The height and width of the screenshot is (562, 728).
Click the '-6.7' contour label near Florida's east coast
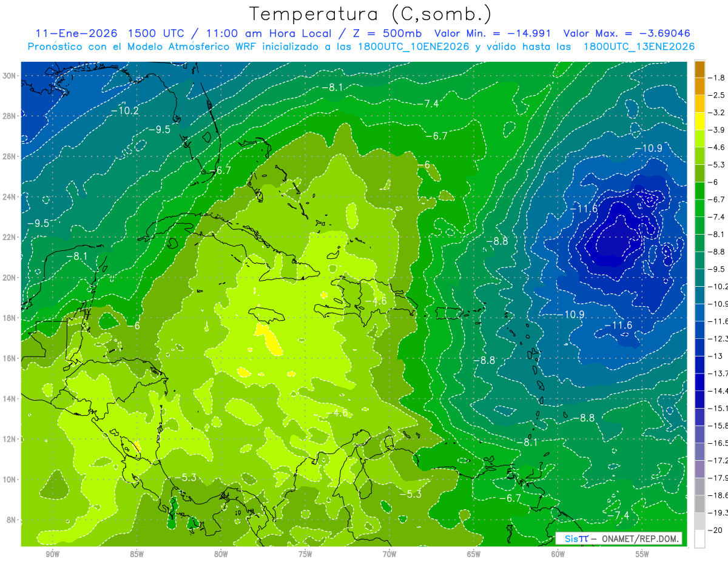(x=220, y=171)
